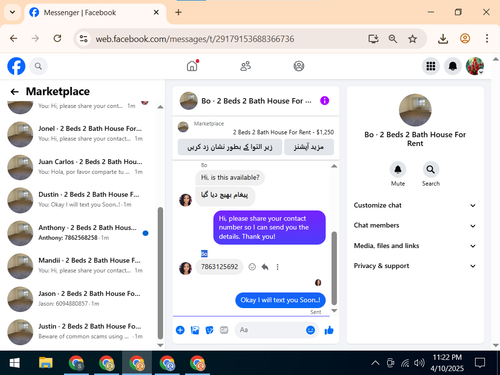This screenshot has width=500, height=375.
Task: Click scroll down arrow of conversation list
Action: (160, 345)
